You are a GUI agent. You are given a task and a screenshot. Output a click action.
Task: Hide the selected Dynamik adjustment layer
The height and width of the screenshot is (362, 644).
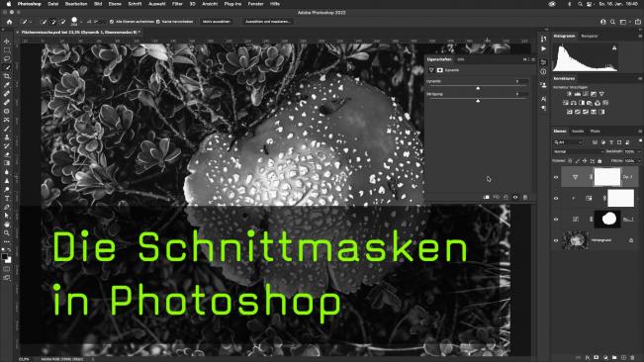point(556,177)
